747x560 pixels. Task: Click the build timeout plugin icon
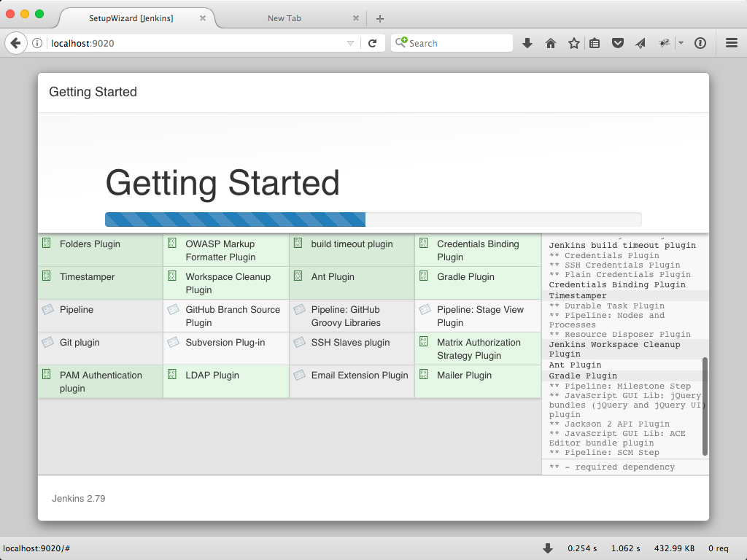[298, 243]
